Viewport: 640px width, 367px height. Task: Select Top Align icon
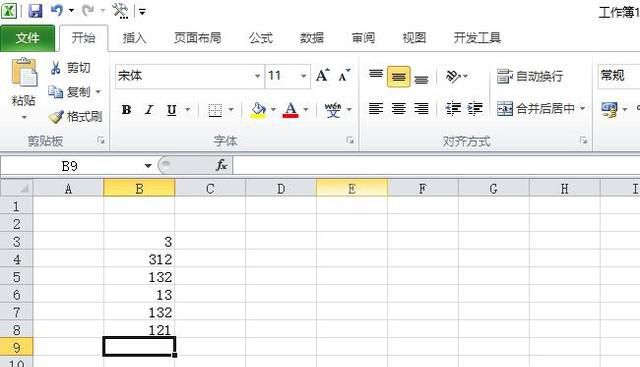376,75
